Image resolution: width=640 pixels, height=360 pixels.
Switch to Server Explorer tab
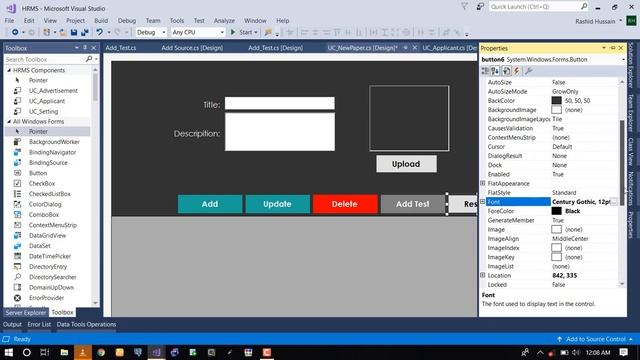coord(26,313)
